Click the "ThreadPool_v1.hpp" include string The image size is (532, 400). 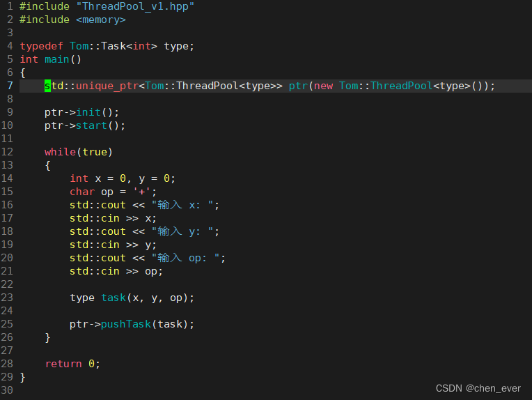coord(135,6)
